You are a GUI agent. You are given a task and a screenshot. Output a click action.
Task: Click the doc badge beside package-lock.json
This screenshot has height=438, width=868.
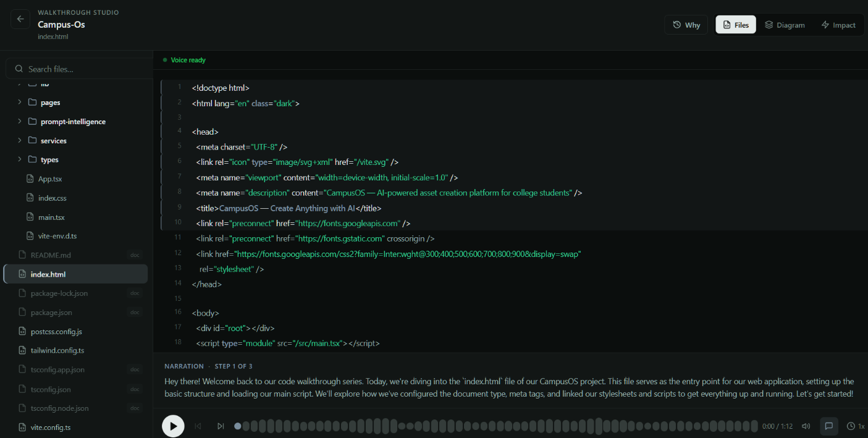coord(135,293)
